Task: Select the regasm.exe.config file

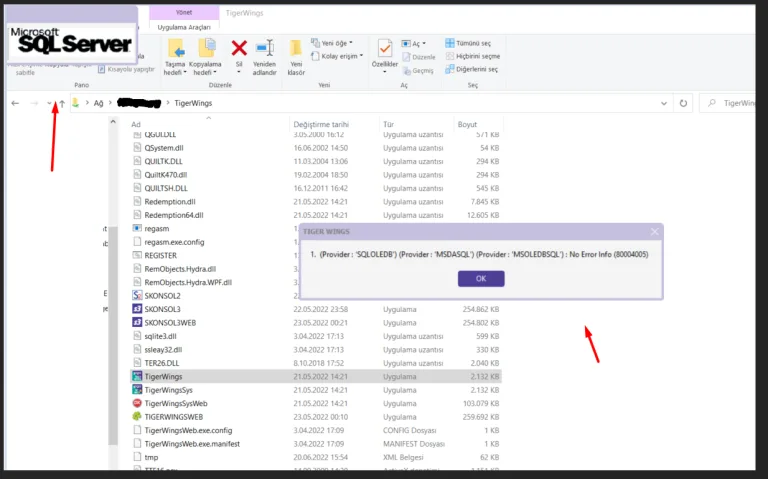Action: pyautogui.click(x=174, y=242)
